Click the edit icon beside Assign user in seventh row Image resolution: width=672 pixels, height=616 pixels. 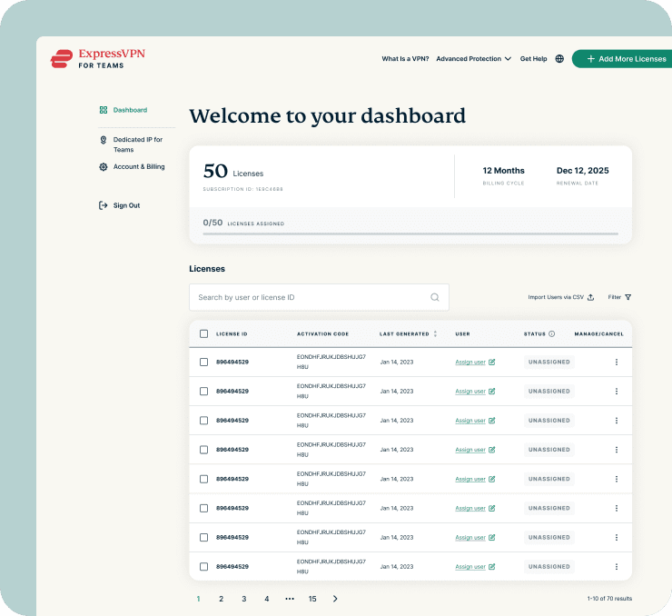click(491, 538)
